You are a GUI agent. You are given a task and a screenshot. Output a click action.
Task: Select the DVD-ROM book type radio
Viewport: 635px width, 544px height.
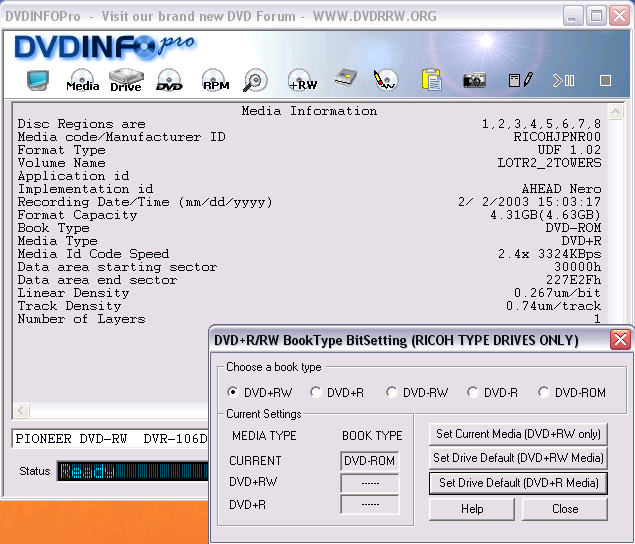click(543, 392)
